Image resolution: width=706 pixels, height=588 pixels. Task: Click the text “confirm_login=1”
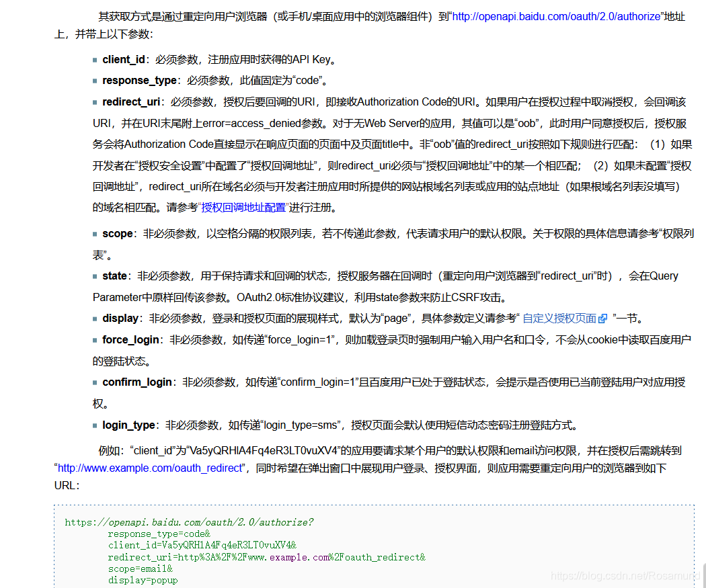coord(318,382)
